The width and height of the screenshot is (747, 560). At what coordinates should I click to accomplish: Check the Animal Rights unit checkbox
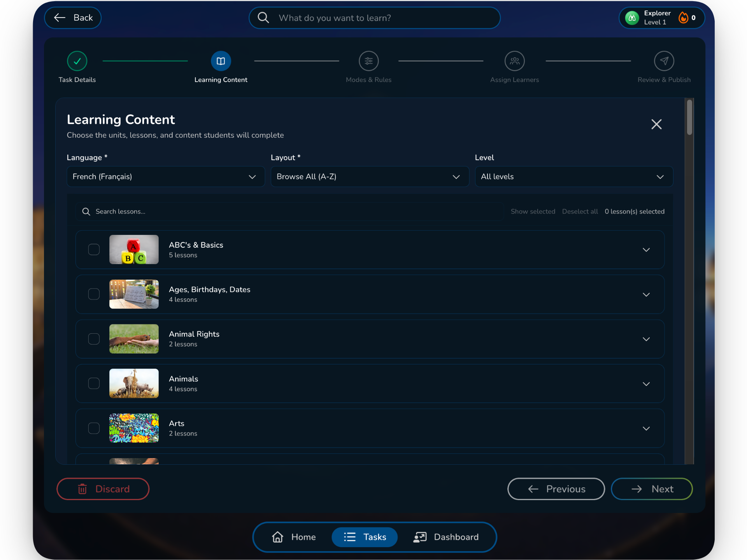click(x=94, y=339)
